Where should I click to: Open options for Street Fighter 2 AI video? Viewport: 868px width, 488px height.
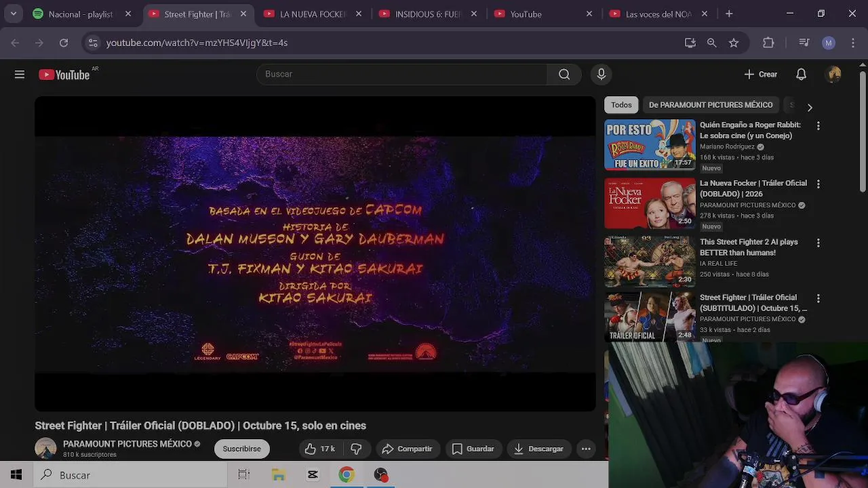coord(818,243)
